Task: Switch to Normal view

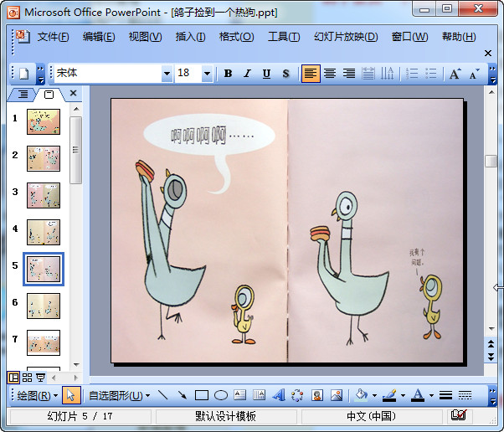Action: pos(13,378)
